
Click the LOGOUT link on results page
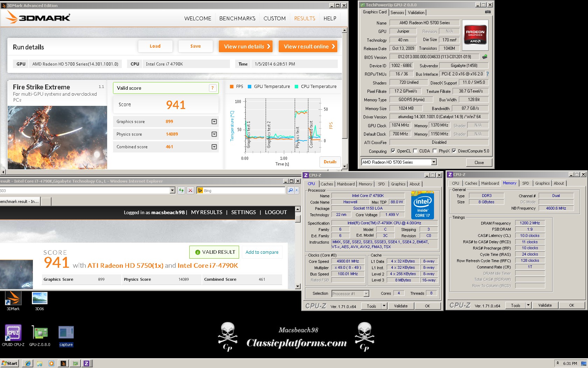(x=276, y=212)
